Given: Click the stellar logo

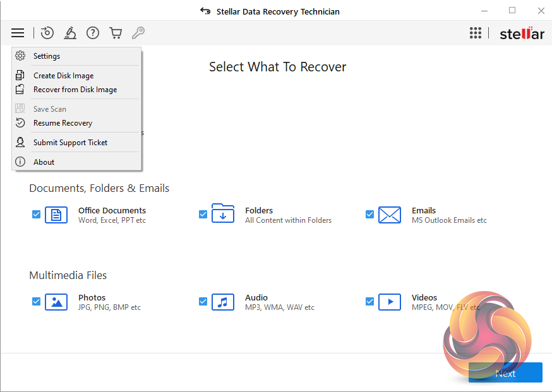Looking at the screenshot, I should pyautogui.click(x=522, y=34).
